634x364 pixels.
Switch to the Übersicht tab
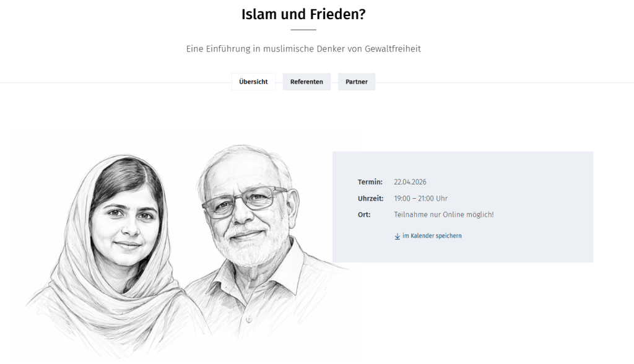(x=253, y=82)
